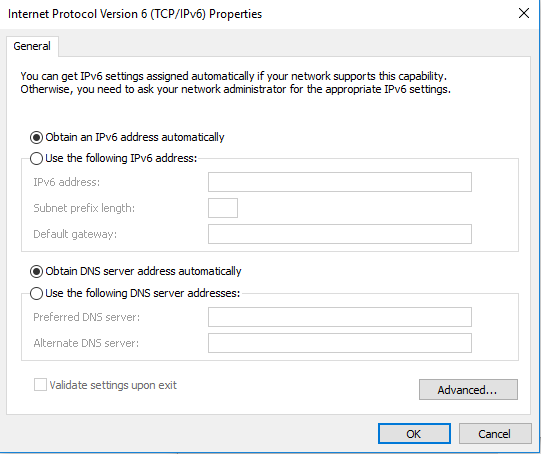Click the "Subnet prefix length:" label text

coord(84,208)
